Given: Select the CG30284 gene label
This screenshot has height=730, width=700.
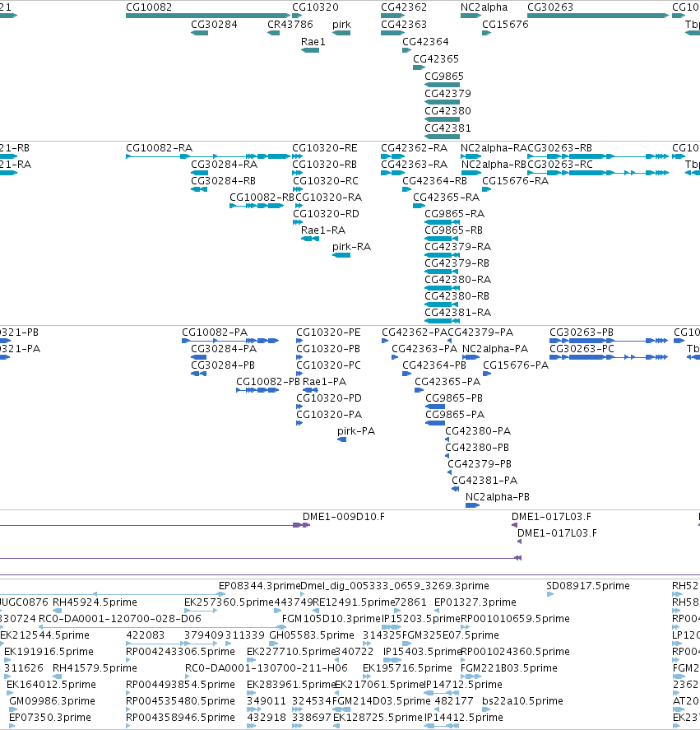Looking at the screenshot, I should (x=214, y=24).
